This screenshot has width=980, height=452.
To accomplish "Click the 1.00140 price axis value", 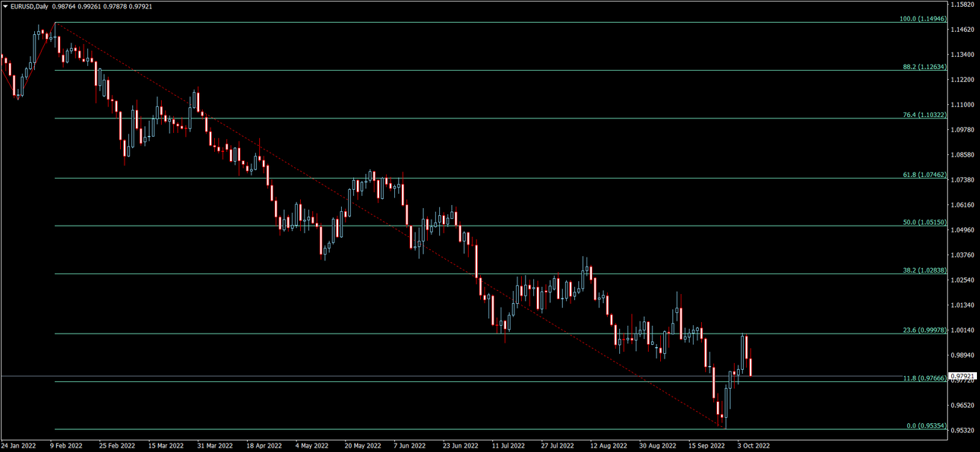I will click(963, 330).
